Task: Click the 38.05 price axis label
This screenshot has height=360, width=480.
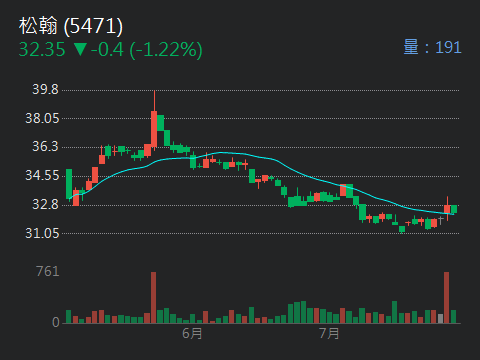Action: tap(42, 118)
